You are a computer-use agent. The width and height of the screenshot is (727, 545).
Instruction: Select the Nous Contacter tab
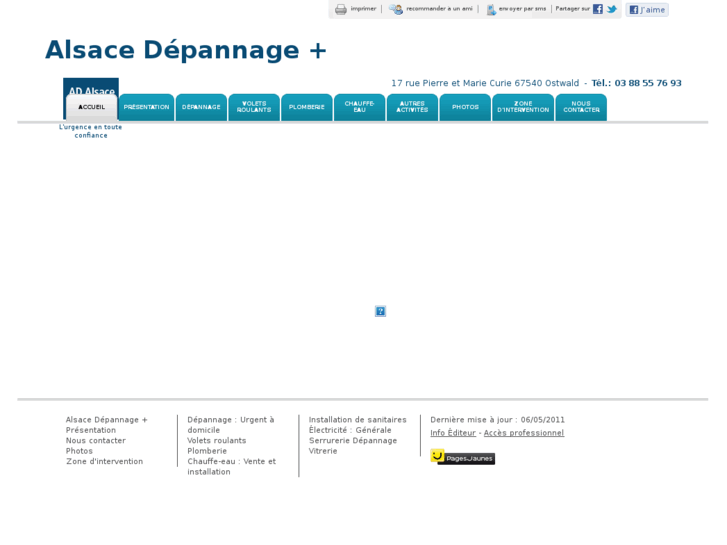tap(581, 107)
